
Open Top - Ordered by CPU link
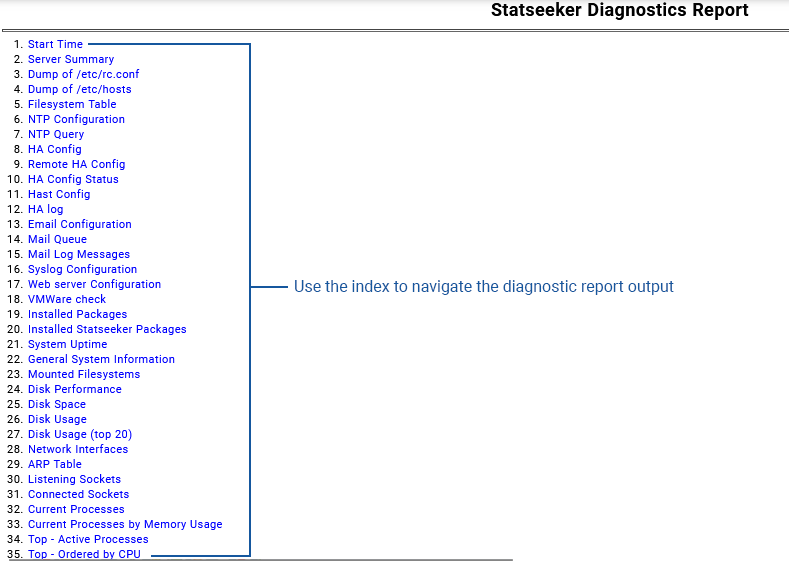tap(85, 554)
